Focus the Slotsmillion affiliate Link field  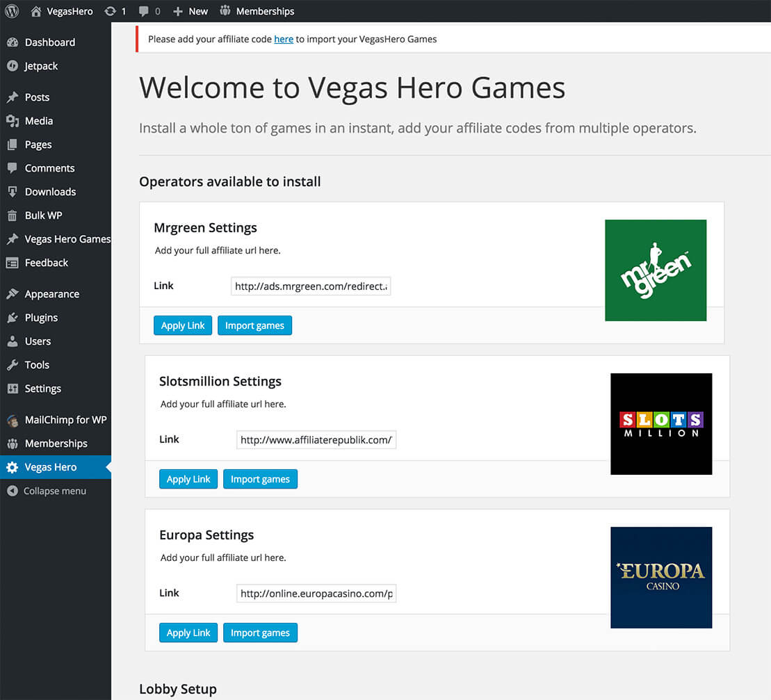(316, 440)
